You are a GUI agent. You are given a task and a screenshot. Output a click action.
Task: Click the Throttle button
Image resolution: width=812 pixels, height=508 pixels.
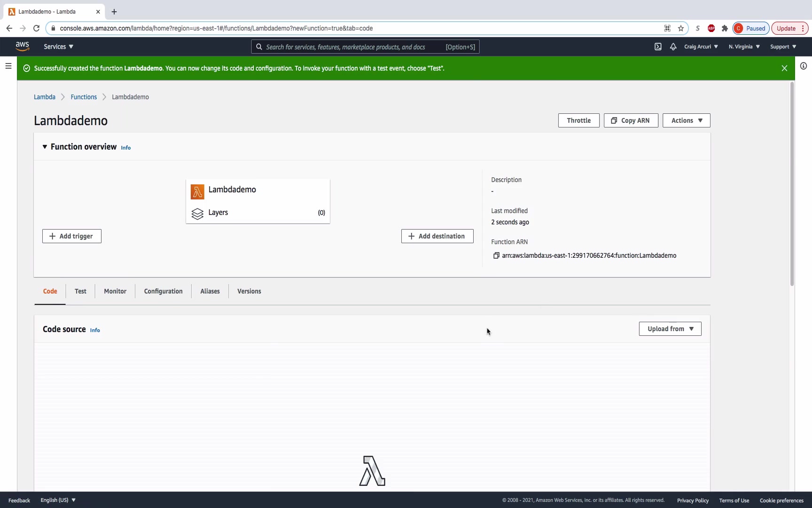point(579,120)
